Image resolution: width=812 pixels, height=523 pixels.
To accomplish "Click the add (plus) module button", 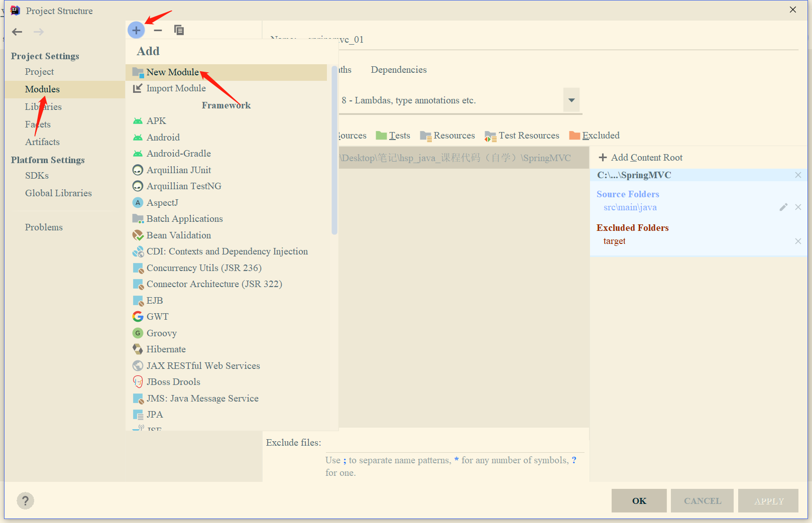I will 136,30.
